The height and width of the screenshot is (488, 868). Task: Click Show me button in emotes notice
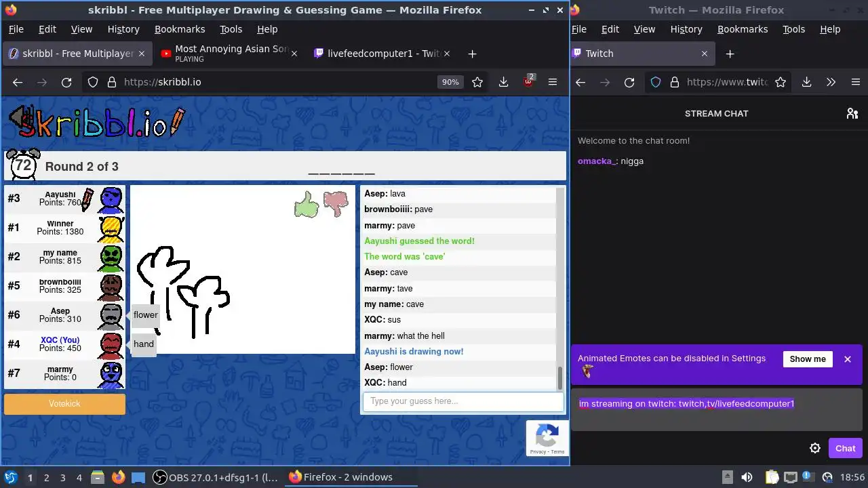808,359
